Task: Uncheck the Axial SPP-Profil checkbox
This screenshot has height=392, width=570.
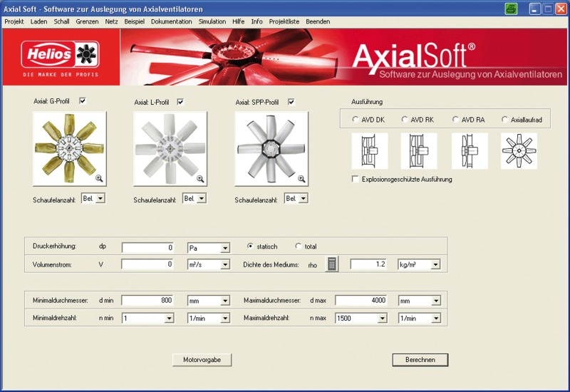Action: point(291,102)
